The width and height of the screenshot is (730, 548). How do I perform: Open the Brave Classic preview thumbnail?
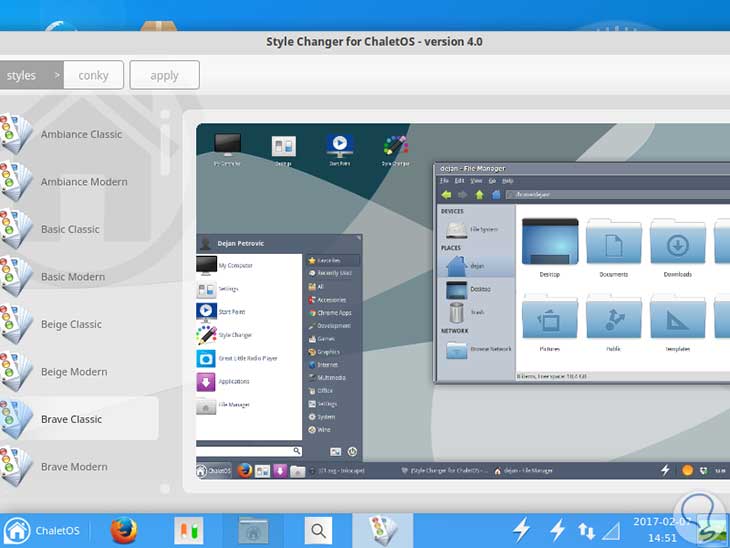pyautogui.click(x=463, y=301)
